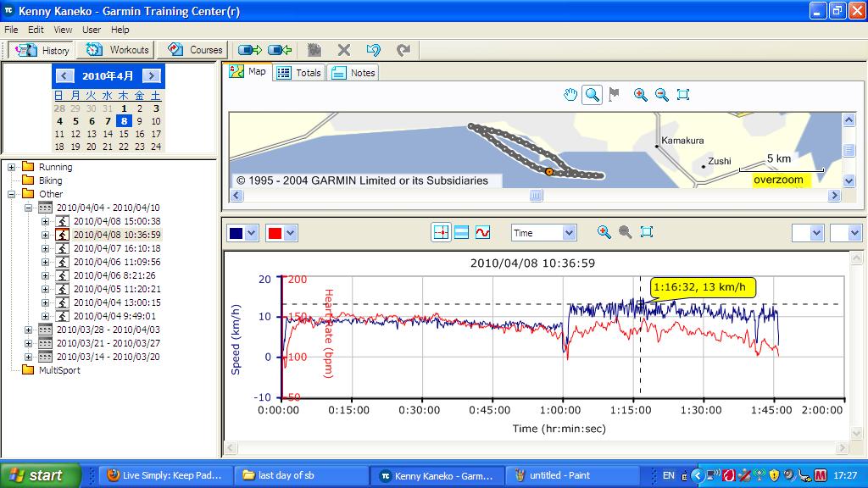Select activity 2010/04/07 16:10:18
The width and height of the screenshot is (868, 488).
click(117, 248)
